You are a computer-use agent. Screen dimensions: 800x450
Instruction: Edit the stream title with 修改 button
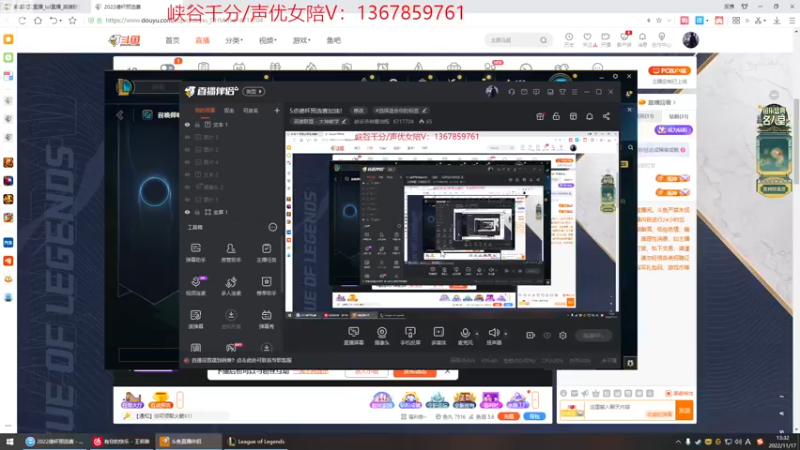(359, 111)
